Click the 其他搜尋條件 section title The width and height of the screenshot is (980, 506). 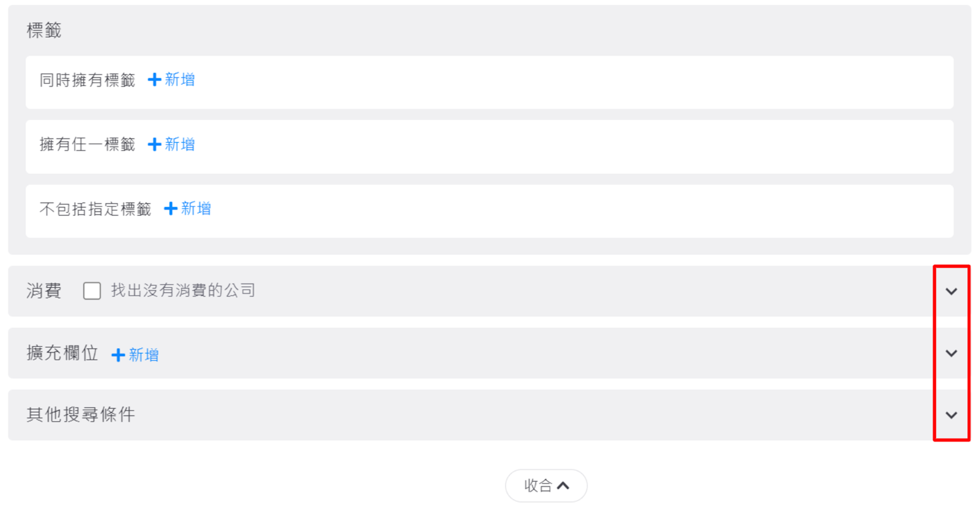click(81, 415)
